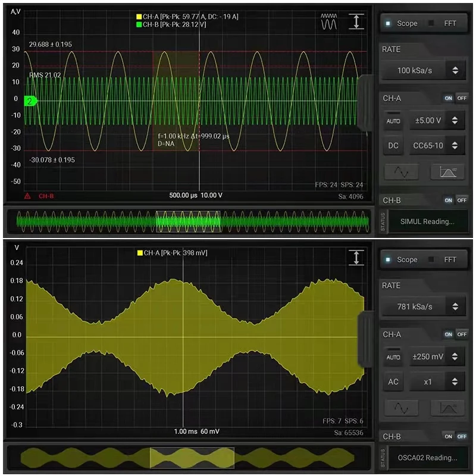Click RMS 21.02 measurement label
The image size is (476, 476).
point(45,76)
